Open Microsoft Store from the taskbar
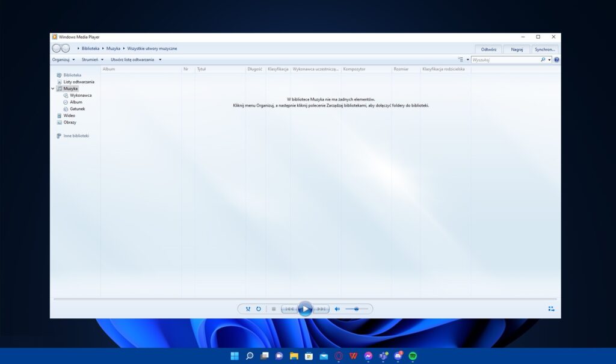This screenshot has width=616, height=364. 309,356
